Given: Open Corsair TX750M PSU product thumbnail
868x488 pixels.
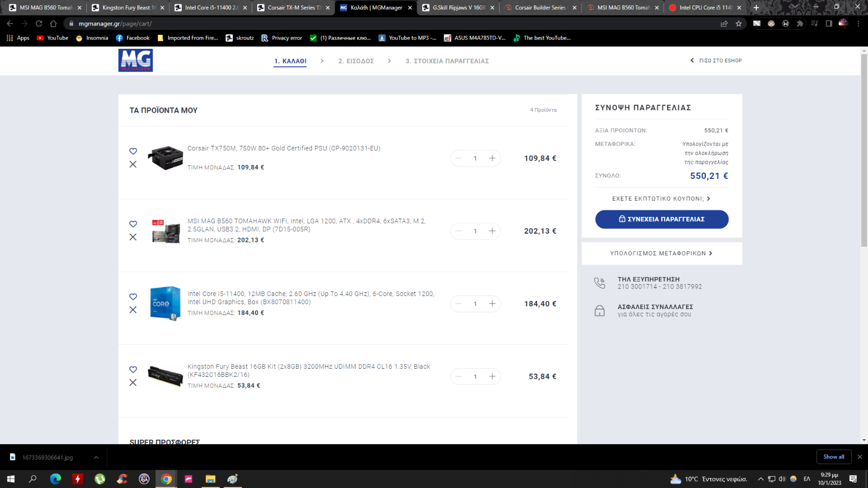Looking at the screenshot, I should tap(165, 158).
